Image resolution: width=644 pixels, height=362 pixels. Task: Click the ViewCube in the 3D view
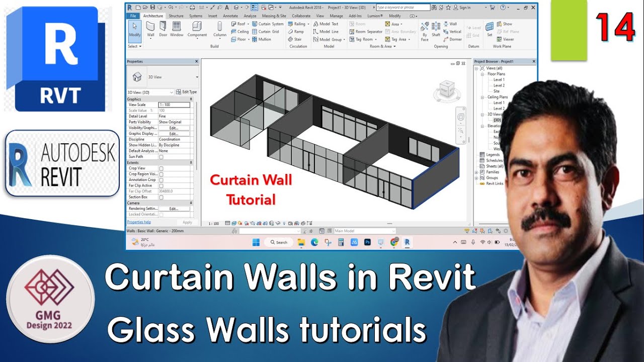446,90
